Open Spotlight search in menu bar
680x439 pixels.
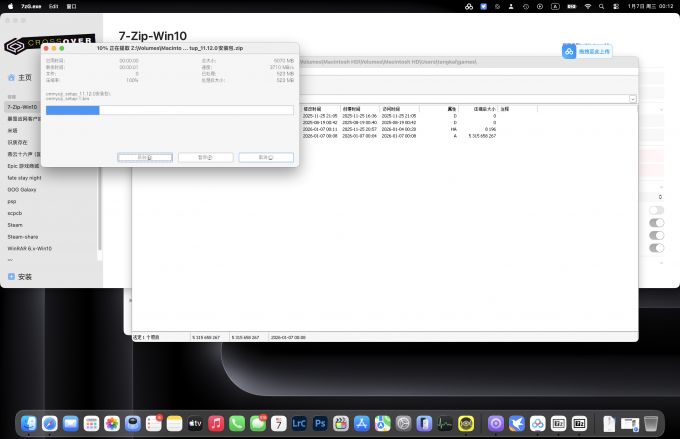603,6
